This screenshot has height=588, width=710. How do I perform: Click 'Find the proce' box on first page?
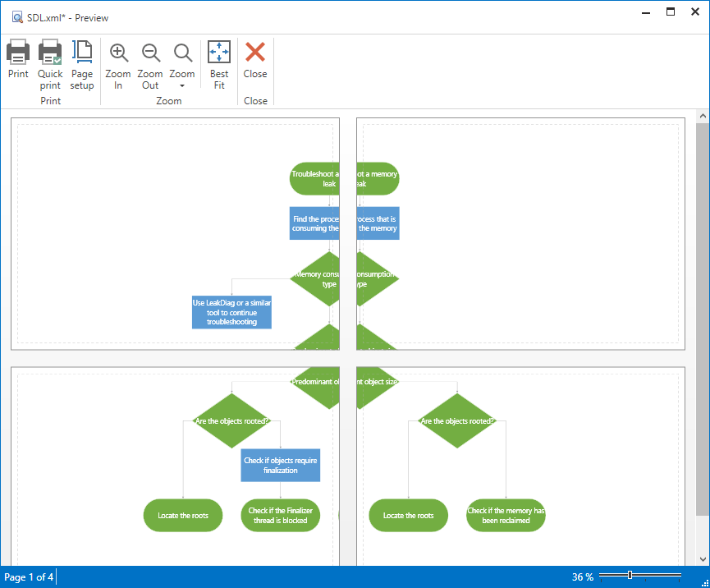point(314,223)
